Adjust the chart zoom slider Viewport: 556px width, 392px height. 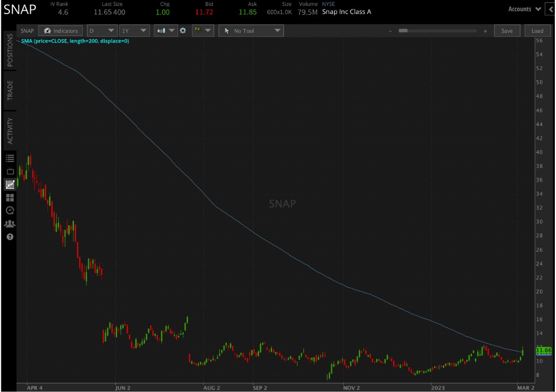point(438,30)
